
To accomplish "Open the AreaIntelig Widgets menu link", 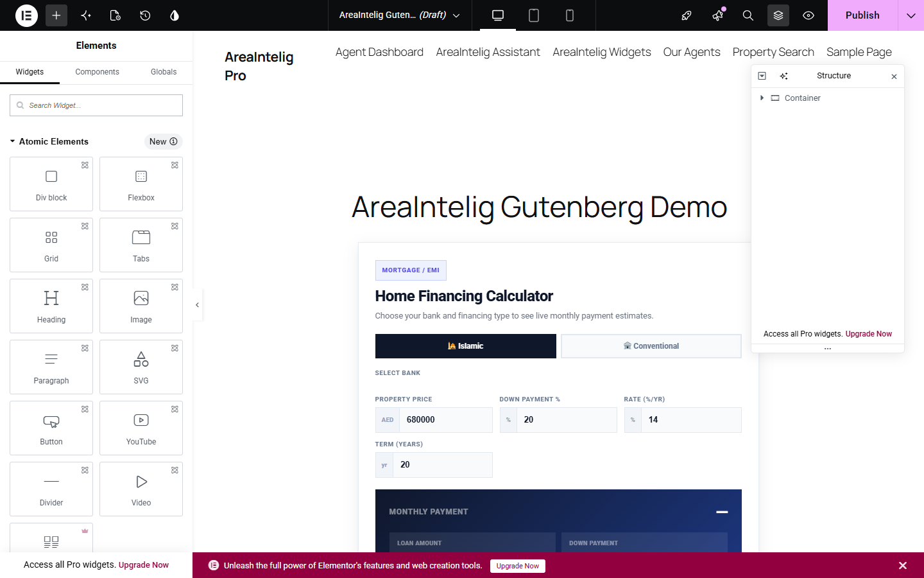I will coord(602,52).
